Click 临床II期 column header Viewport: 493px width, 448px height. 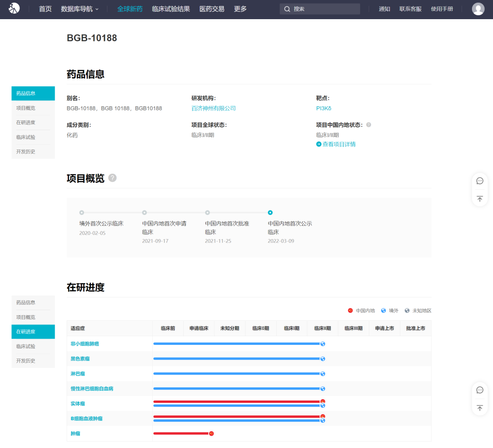click(323, 328)
